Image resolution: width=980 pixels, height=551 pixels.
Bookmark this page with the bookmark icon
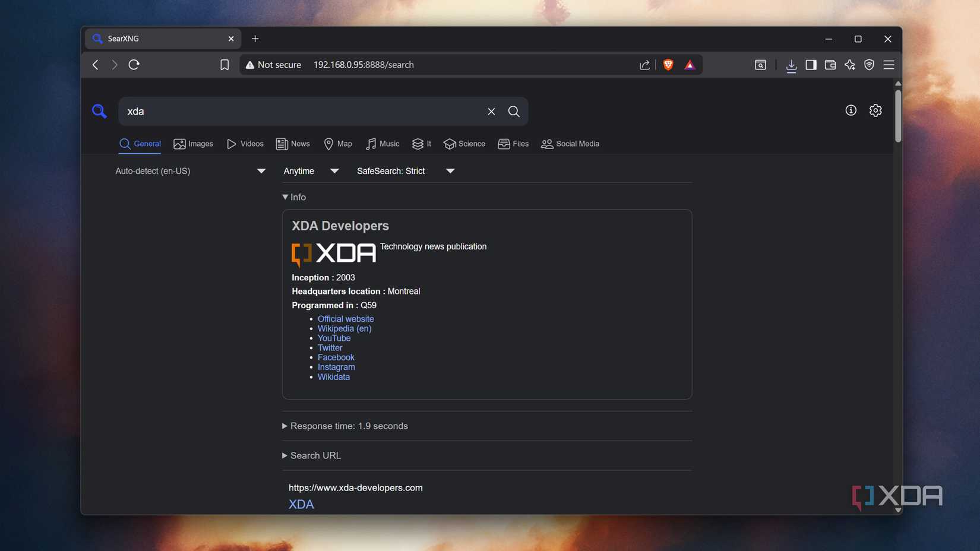click(x=225, y=65)
